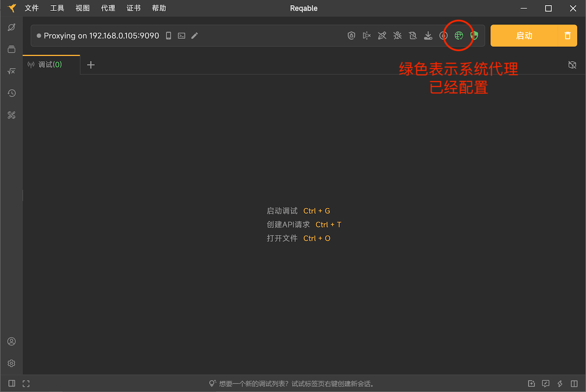This screenshot has height=392, width=586.
Task: Minimize the Reqable window
Action: (524, 8)
